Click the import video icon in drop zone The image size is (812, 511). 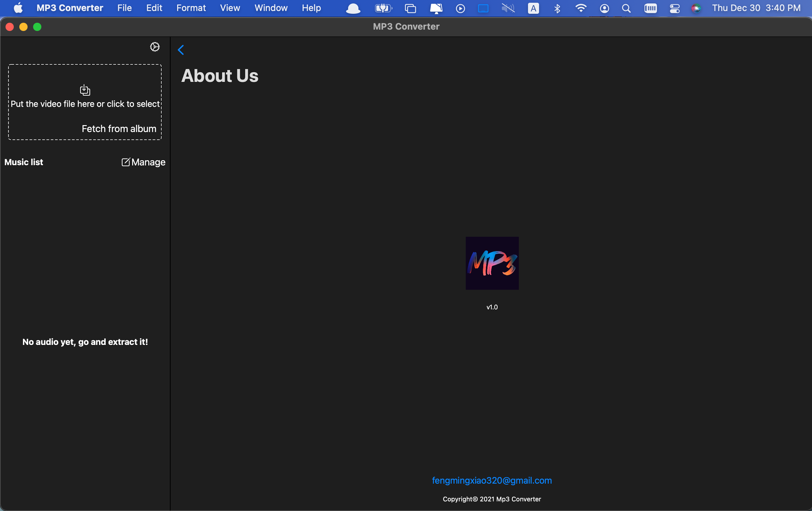85,90
